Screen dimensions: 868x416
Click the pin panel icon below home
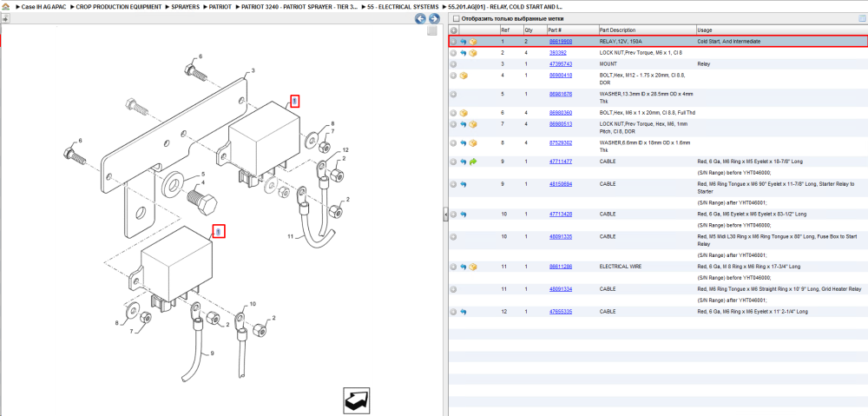[5, 19]
